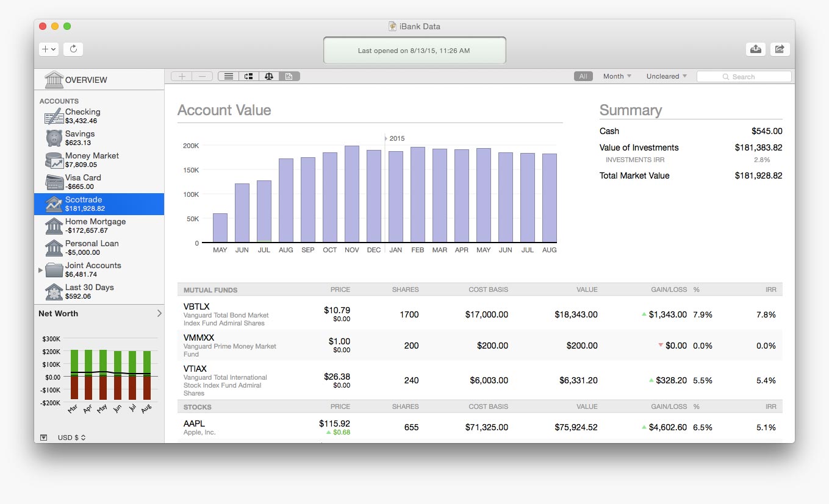Viewport: 829px width, 504px height.
Task: Click the $115.92 AAPL price
Action: [x=334, y=423]
